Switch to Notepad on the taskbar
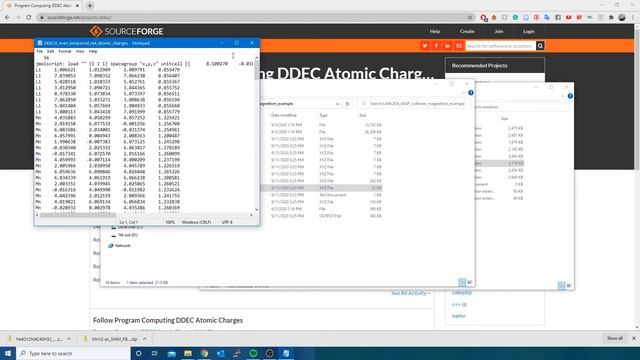Screen dimensions: 640x360 coord(286,353)
